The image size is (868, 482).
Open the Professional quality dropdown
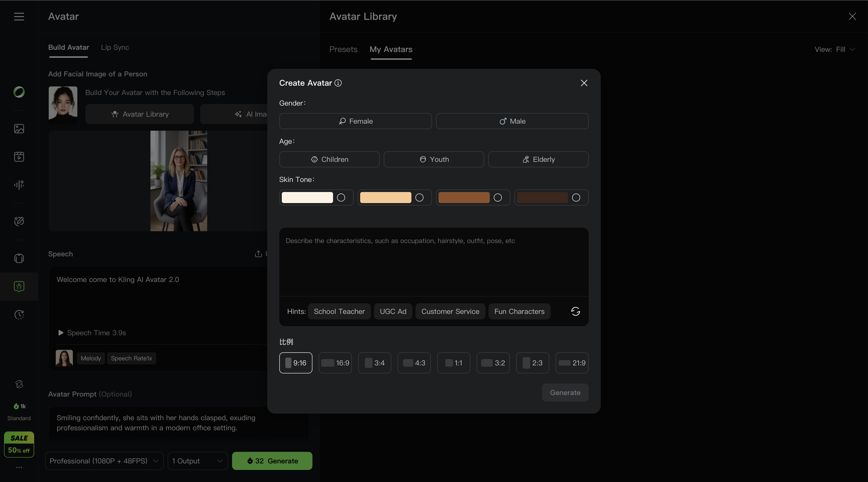coord(104,461)
